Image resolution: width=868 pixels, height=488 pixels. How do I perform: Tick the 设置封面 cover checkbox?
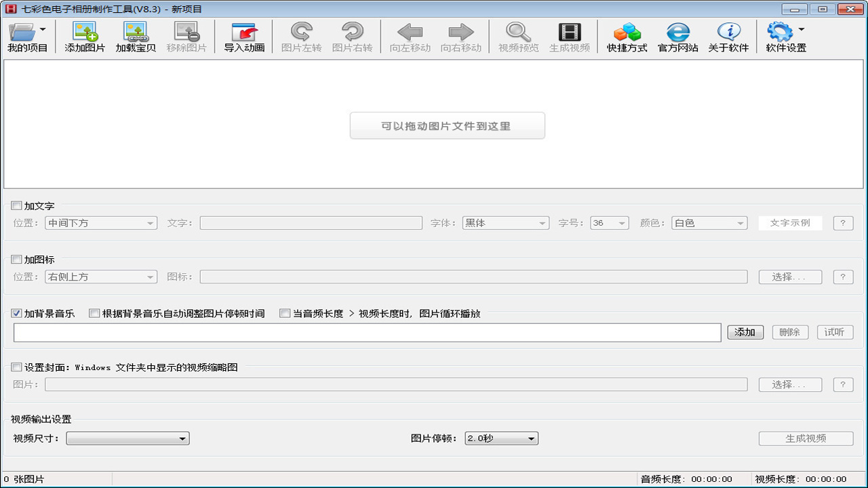pos(17,367)
